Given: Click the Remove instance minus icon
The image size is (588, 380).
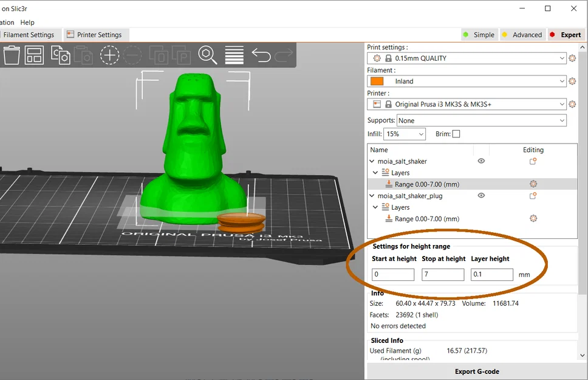Looking at the screenshot, I should tap(132, 55).
